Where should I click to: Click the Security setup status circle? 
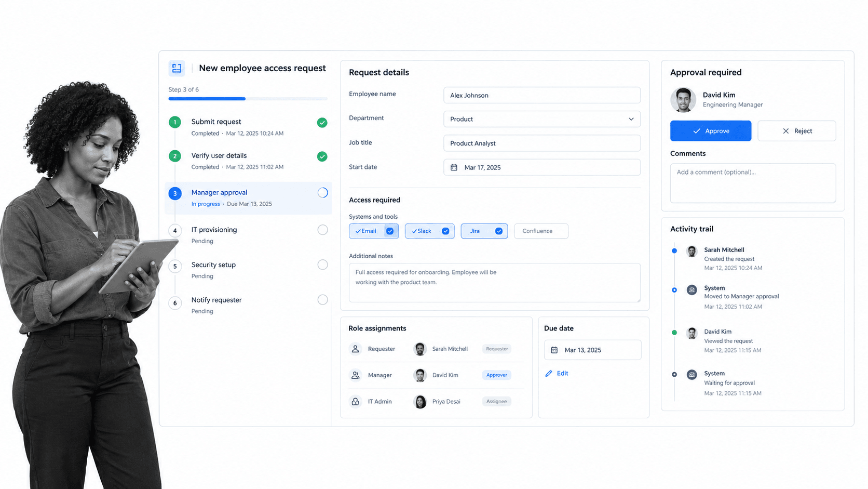click(x=322, y=265)
